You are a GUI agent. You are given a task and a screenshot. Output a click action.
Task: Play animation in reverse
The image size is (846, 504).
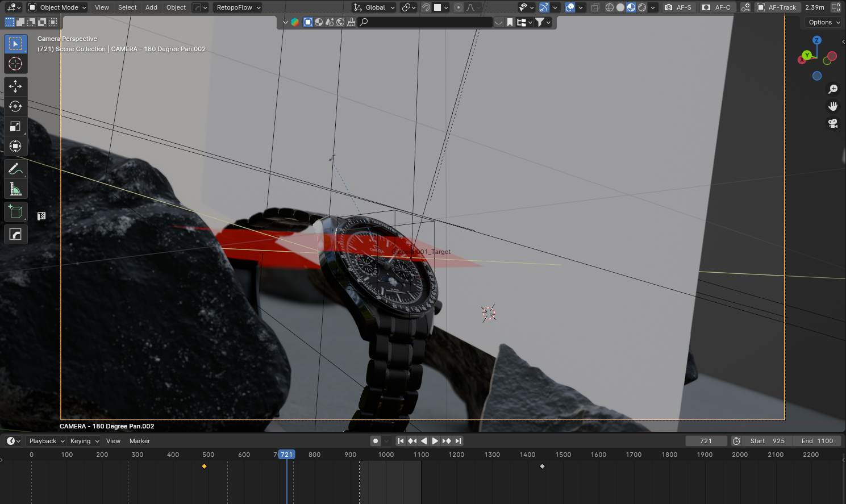coord(424,441)
